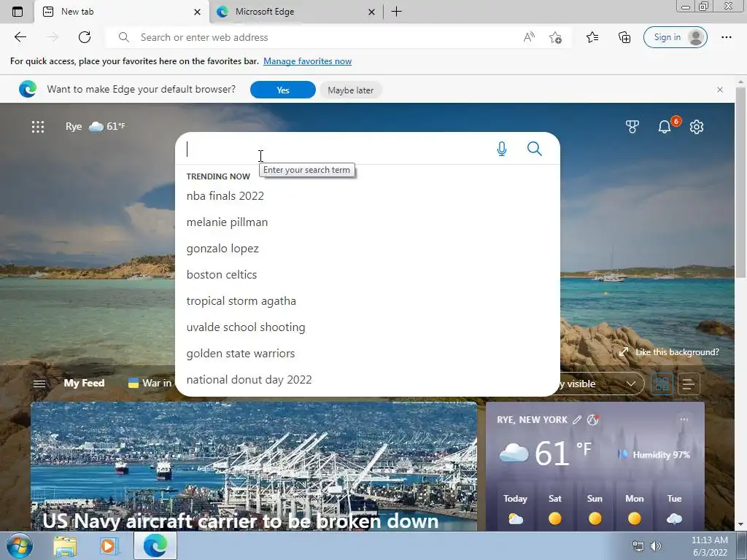Close the Microsoft Edge tab

coord(371,12)
